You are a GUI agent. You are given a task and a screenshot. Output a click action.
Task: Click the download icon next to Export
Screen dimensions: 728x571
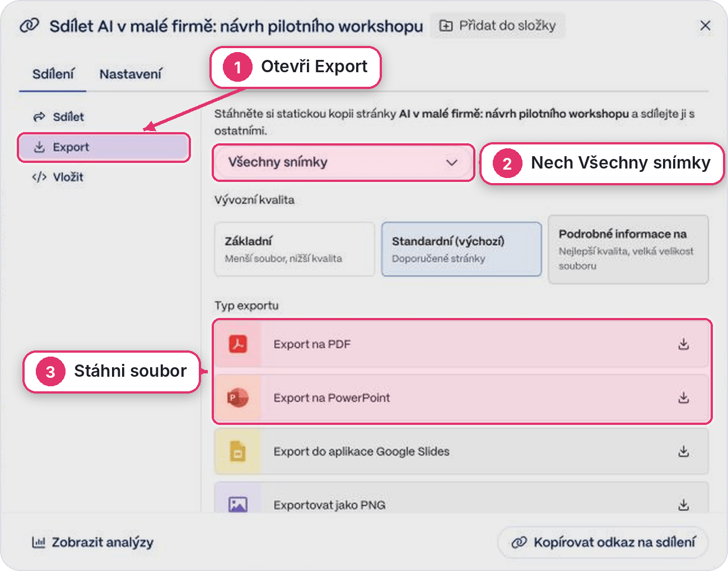point(39,147)
